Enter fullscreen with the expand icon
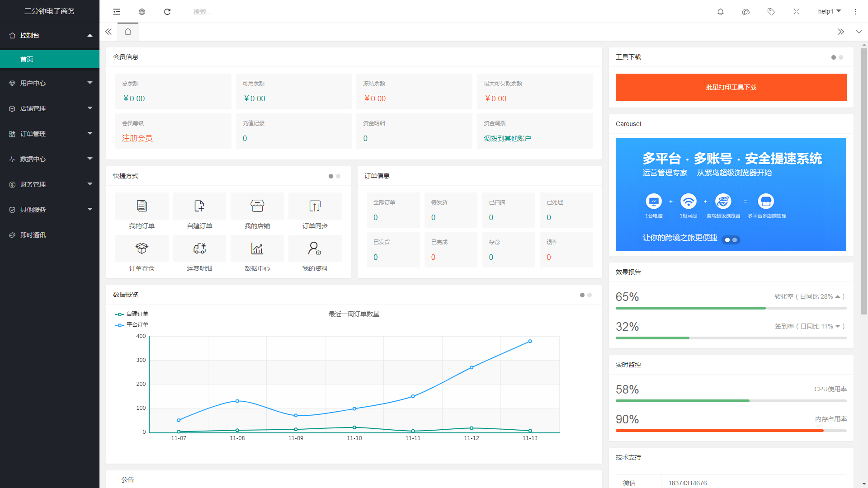 click(797, 12)
